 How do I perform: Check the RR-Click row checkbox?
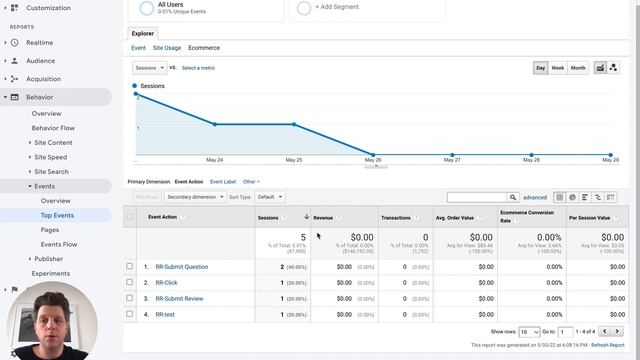tap(129, 282)
